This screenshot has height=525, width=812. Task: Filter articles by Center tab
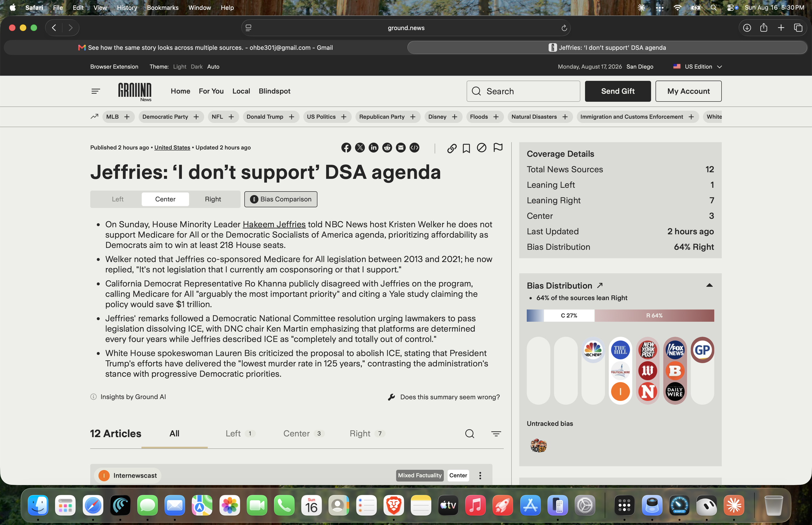[x=303, y=434]
